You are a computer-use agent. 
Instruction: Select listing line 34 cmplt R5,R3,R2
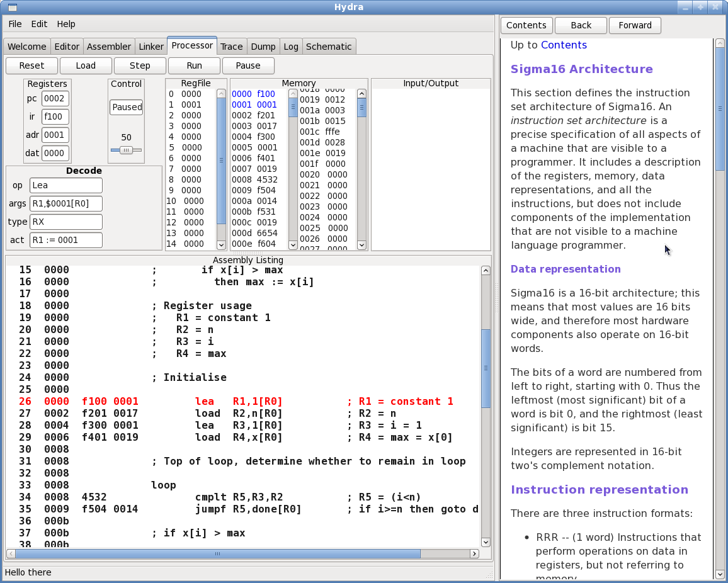pyautogui.click(x=243, y=497)
